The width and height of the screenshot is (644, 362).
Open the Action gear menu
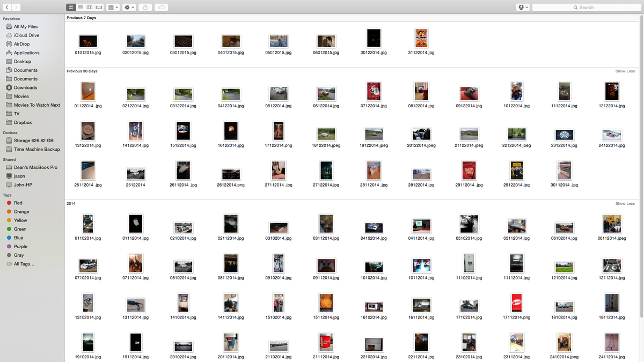(x=129, y=8)
